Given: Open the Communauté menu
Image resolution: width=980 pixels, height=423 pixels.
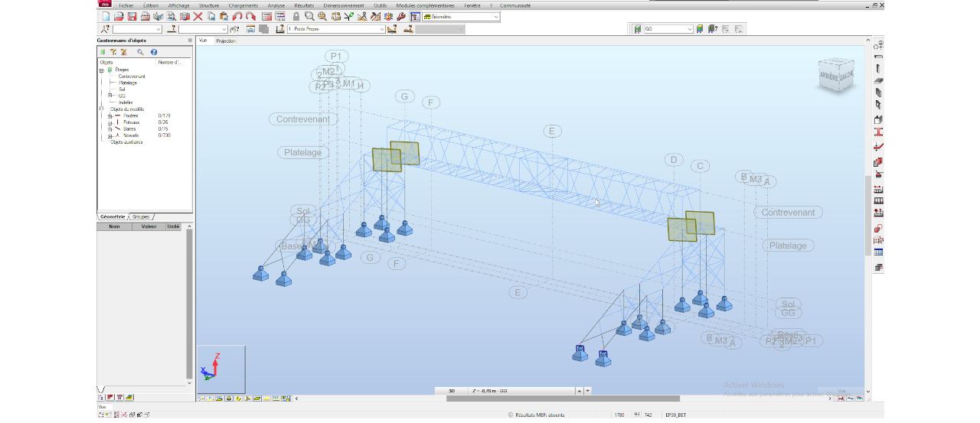Looking at the screenshot, I should [x=515, y=5].
